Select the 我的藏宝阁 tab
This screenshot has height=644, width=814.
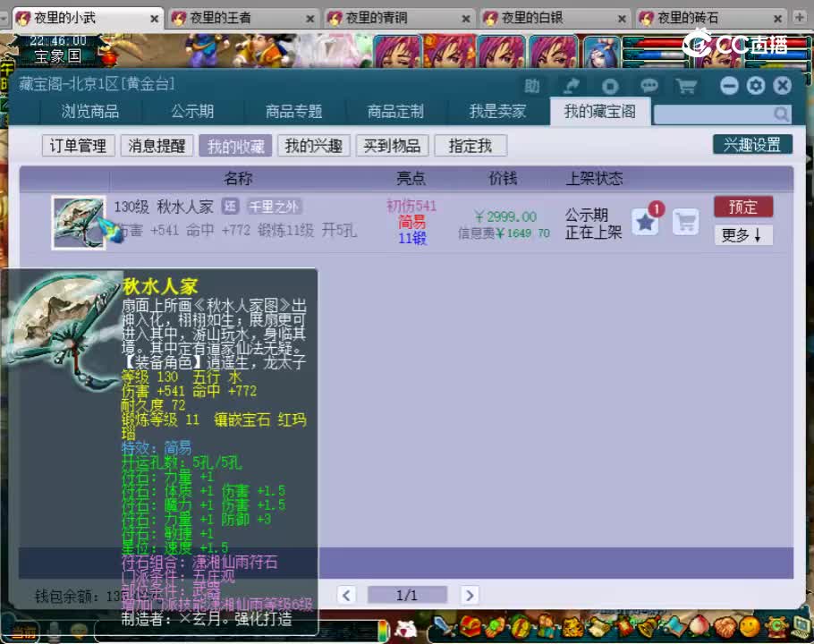pos(599,111)
